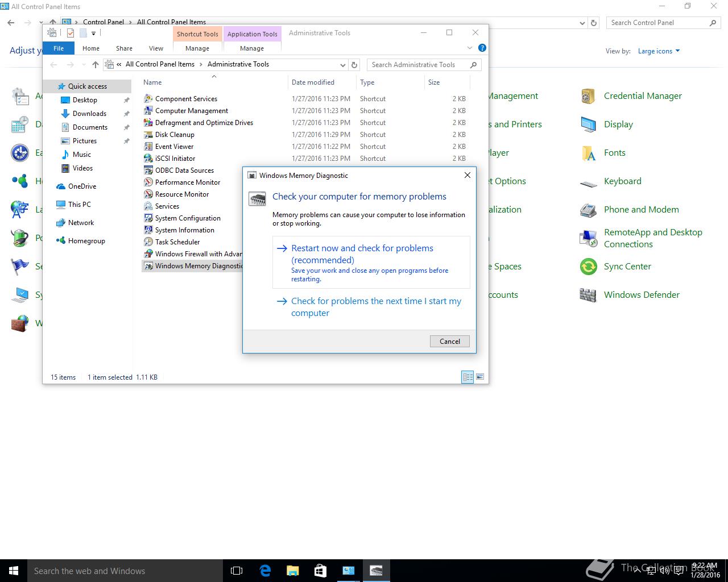Screen dimensions: 728x582
Task: Select Resource Monitor icon
Action: (x=148, y=194)
